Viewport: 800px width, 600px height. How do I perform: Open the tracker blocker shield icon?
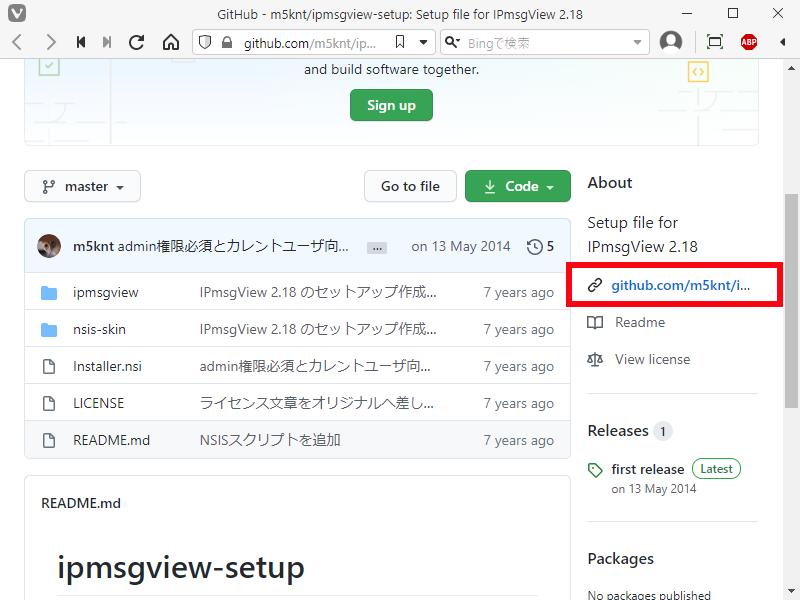[205, 42]
